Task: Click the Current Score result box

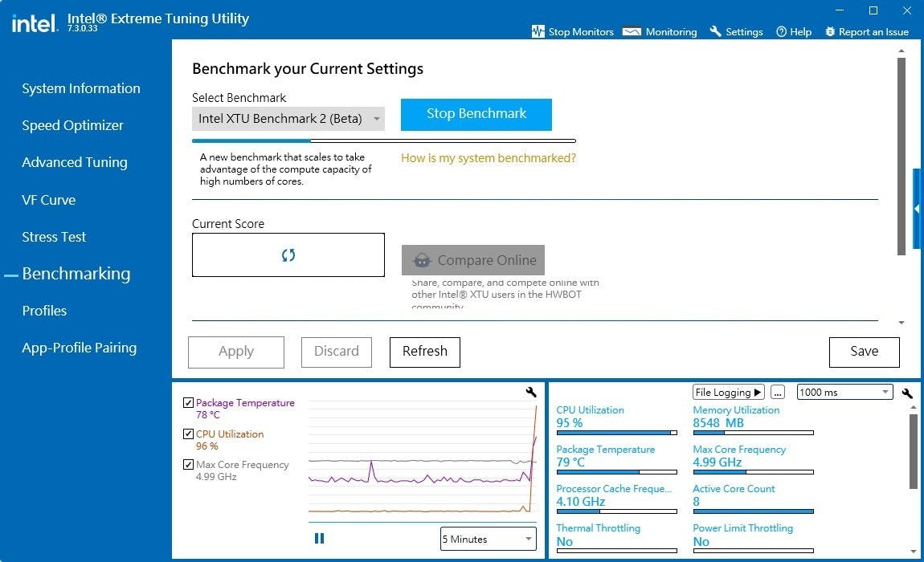Action: click(x=288, y=255)
